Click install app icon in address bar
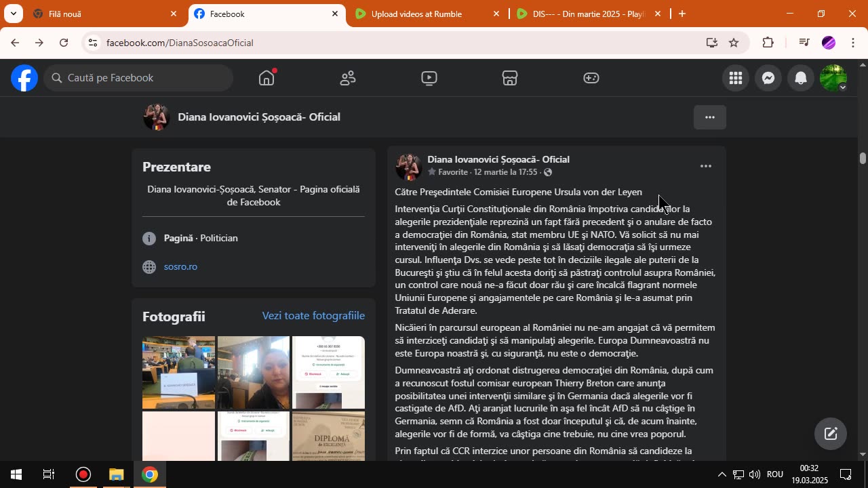Viewport: 868px width, 488px height. [x=711, y=43]
